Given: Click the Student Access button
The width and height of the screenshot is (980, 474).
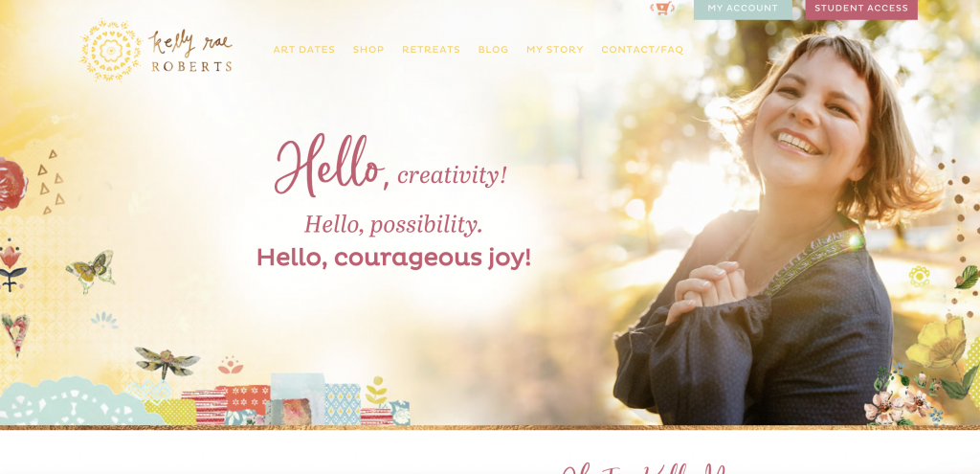Looking at the screenshot, I should coord(861,9).
